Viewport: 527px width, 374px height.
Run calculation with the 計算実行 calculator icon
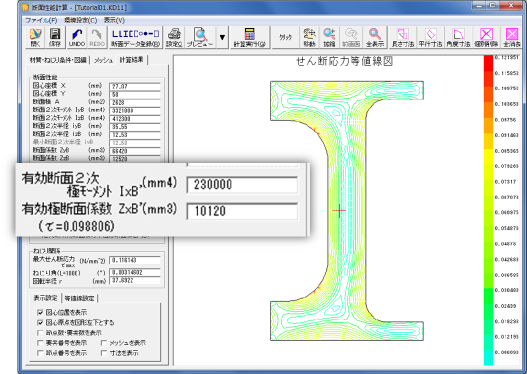[249, 37]
